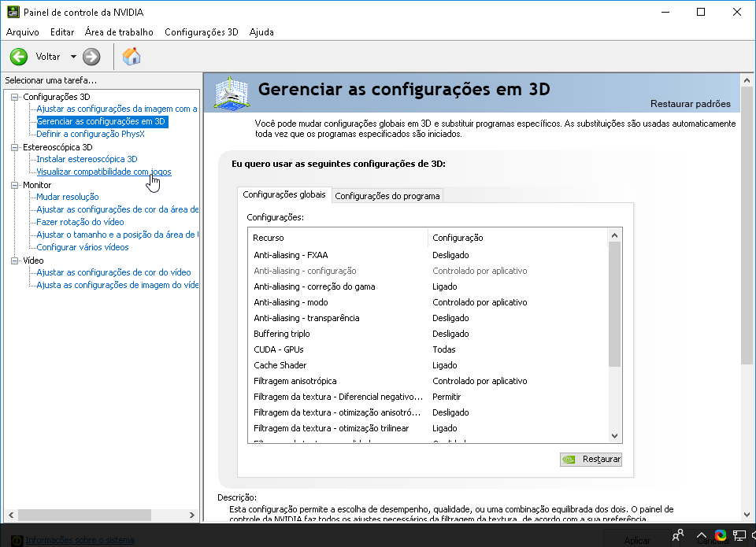
Task: Open Fazer rotação do vídeo
Action: click(x=80, y=222)
